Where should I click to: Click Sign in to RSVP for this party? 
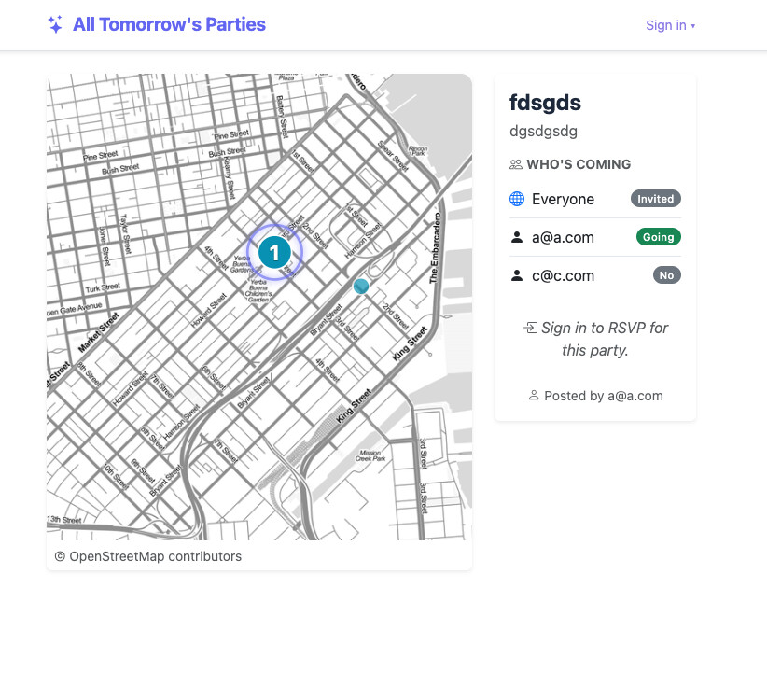(x=604, y=339)
